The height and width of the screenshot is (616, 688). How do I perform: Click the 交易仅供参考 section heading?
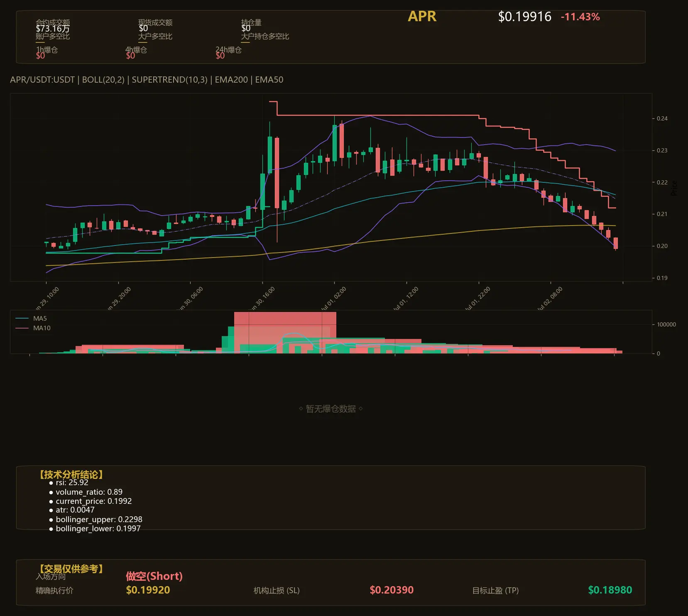[x=71, y=569]
